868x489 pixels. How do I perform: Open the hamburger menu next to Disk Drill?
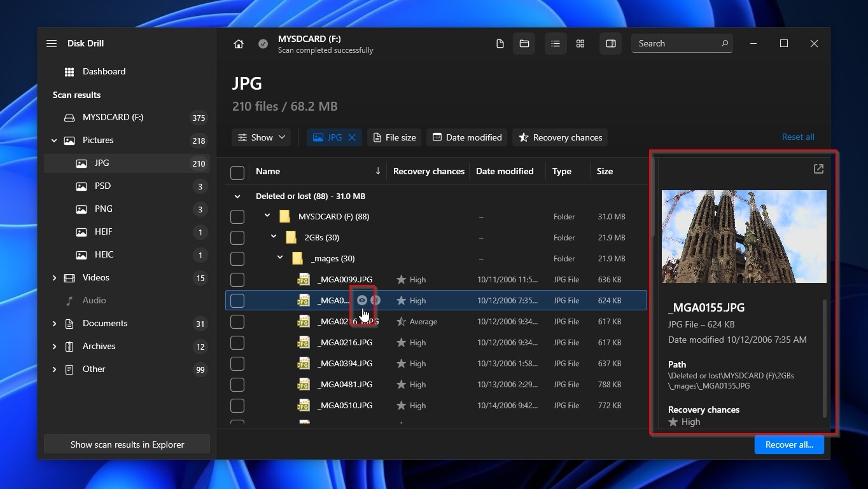click(52, 43)
